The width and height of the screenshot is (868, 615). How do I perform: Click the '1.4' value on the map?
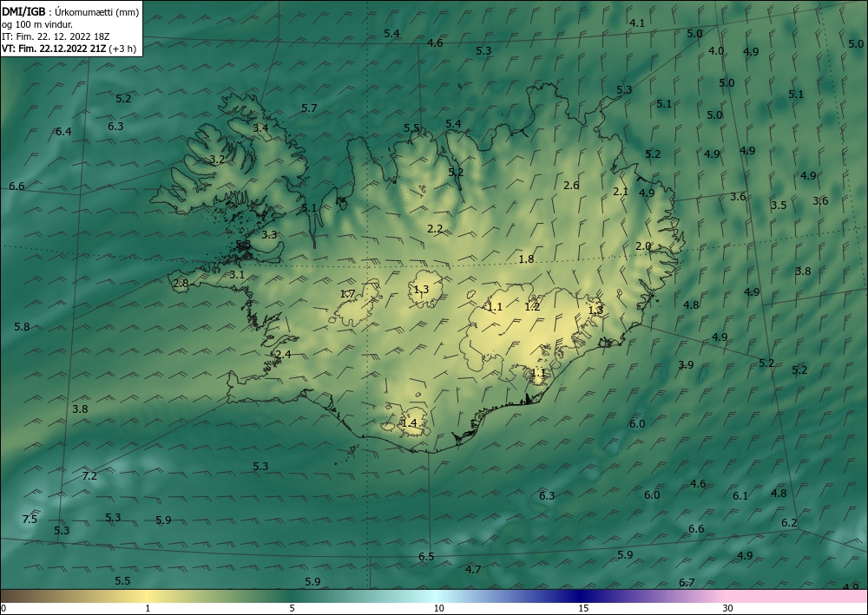tap(409, 423)
